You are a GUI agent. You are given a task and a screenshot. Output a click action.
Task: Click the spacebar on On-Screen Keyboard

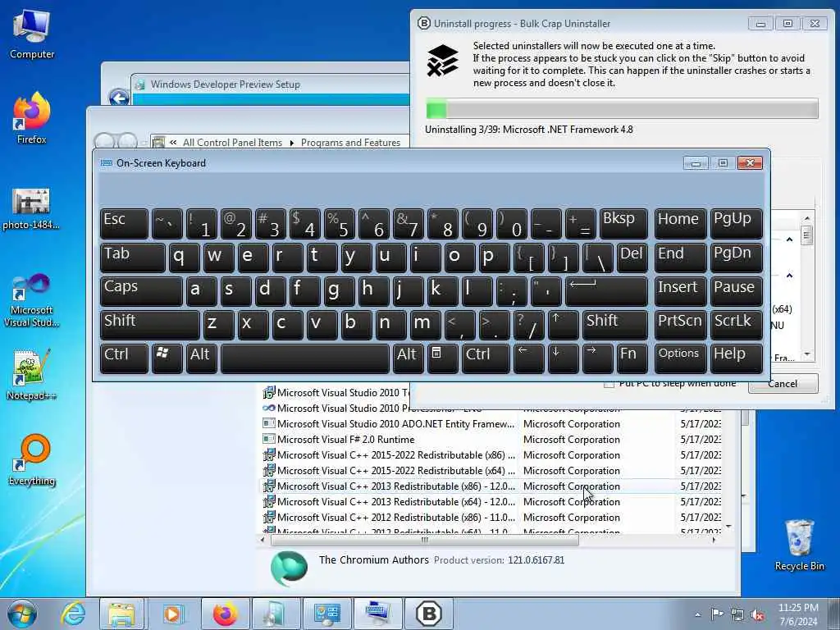pyautogui.click(x=305, y=358)
